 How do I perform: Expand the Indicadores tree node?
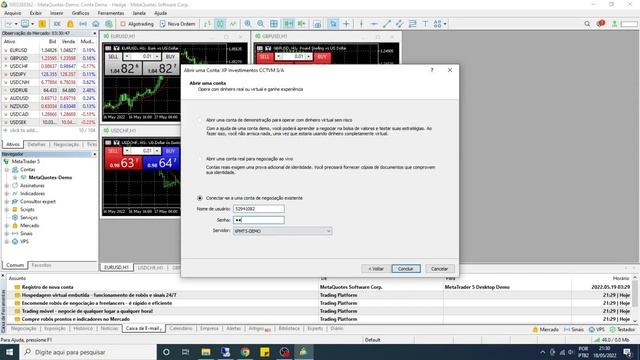(7, 193)
